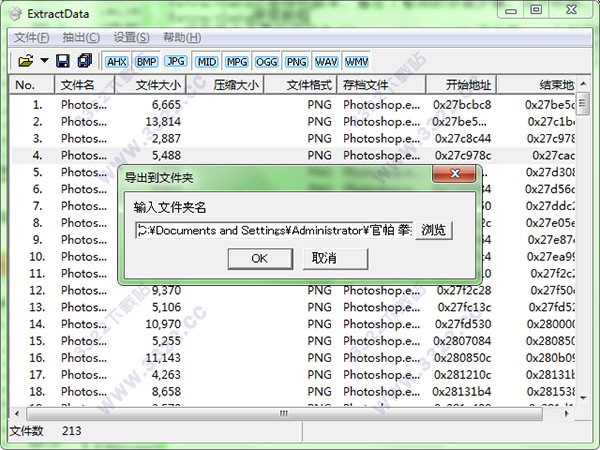Close the 导出到文件夹 dialog
Screen dimensions: 600x450
[454, 174]
